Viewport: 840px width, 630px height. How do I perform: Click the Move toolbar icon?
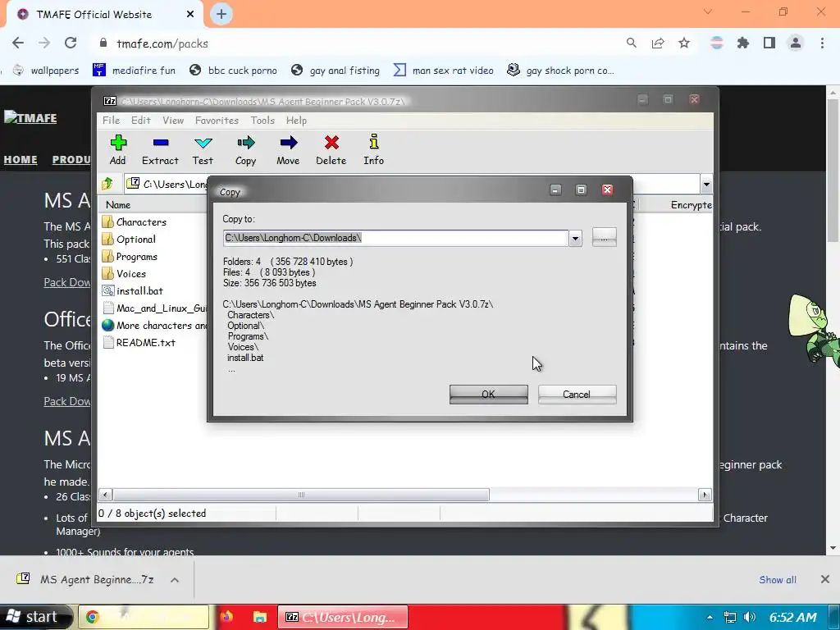(288, 150)
